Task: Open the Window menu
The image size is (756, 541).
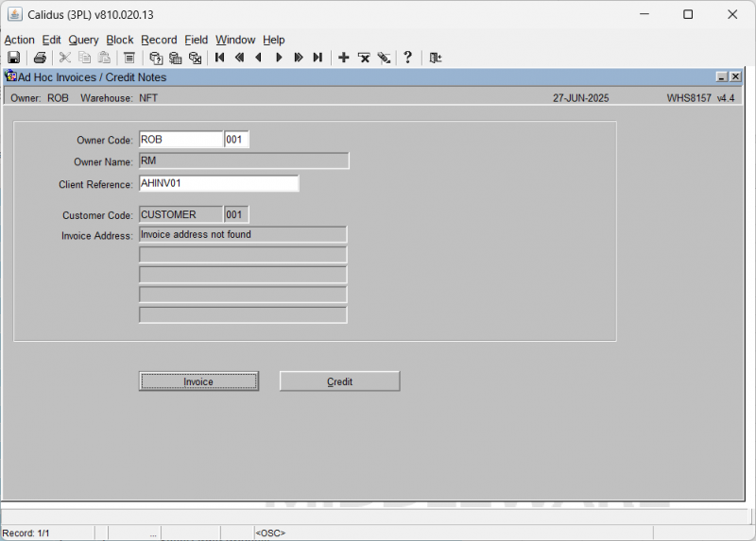Action: pos(235,40)
